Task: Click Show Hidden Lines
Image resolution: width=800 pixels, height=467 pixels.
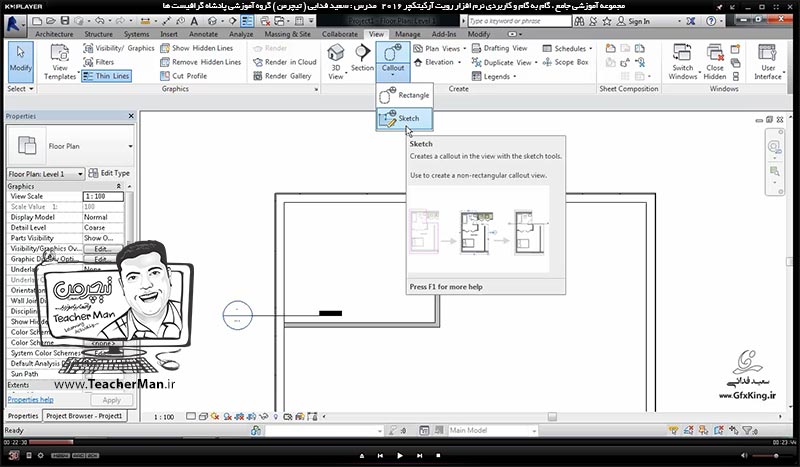Action: click(x=196, y=48)
